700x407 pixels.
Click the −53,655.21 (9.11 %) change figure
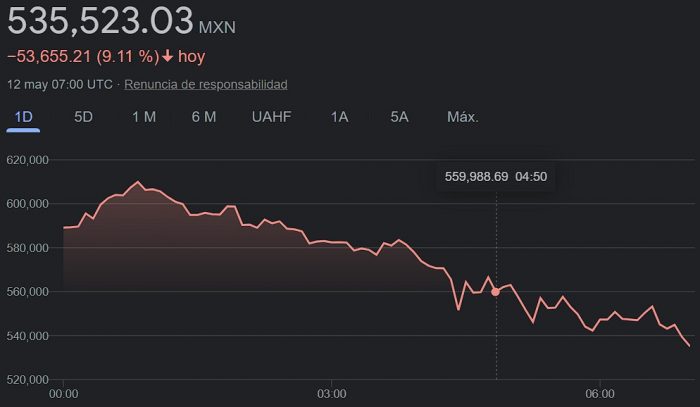(x=82, y=57)
